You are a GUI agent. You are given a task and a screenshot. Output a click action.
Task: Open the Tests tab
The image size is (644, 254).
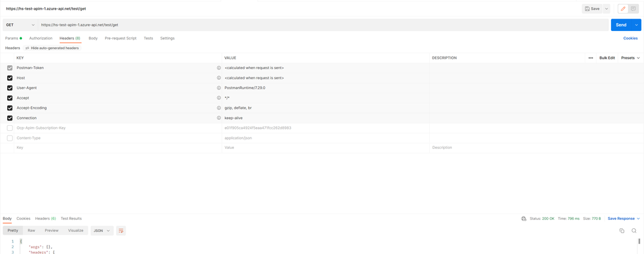(x=148, y=38)
